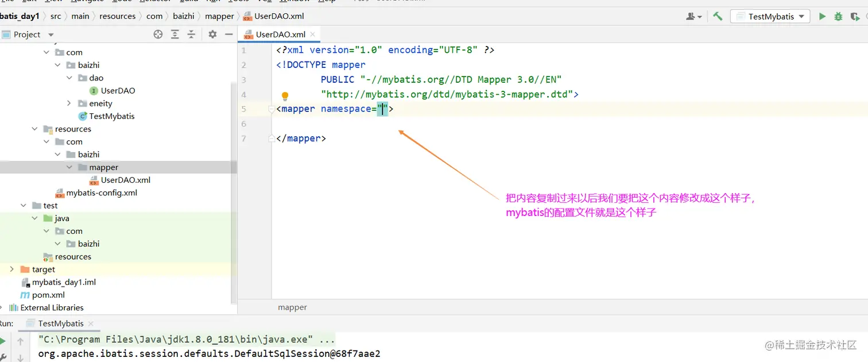The width and height of the screenshot is (868, 362).
Task: Click 'src' in the breadcrumb bar
Action: tap(56, 16)
